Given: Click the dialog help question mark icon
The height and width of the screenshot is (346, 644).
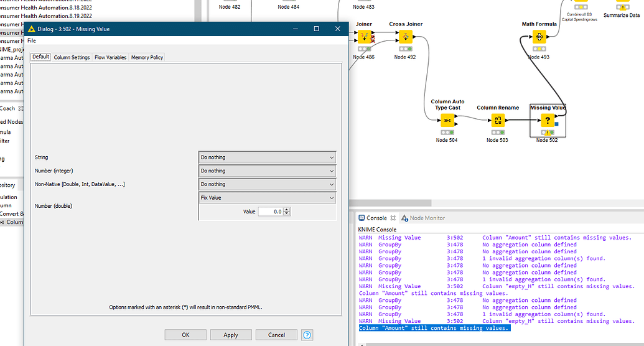Looking at the screenshot, I should click(x=307, y=335).
